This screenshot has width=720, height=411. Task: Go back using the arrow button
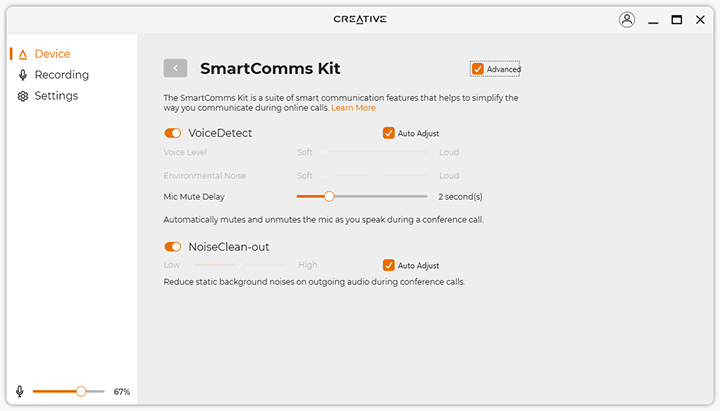tap(176, 68)
